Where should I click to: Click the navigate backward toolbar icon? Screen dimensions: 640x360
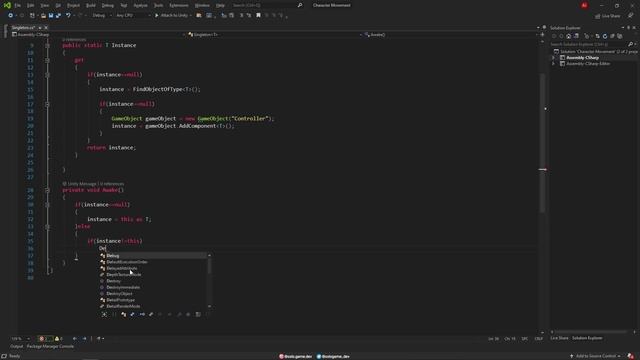point(10,16)
